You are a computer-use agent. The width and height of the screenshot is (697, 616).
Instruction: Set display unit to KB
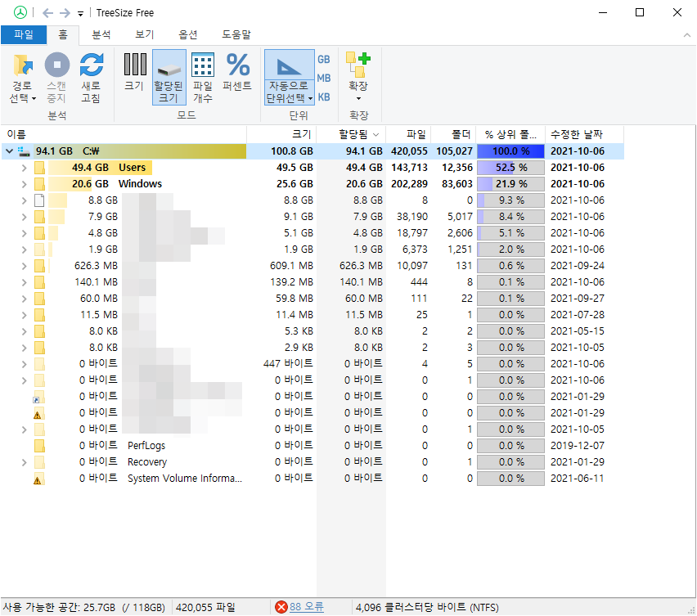[x=324, y=97]
